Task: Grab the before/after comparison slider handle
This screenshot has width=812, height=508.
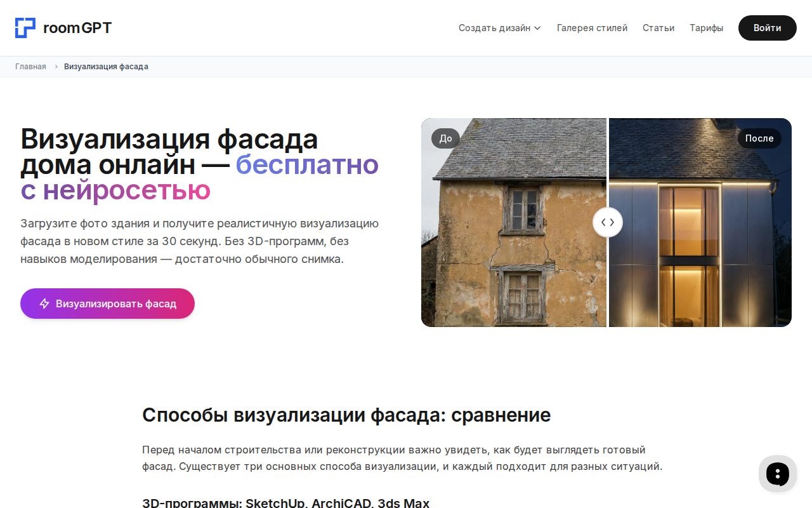Action: (608, 222)
